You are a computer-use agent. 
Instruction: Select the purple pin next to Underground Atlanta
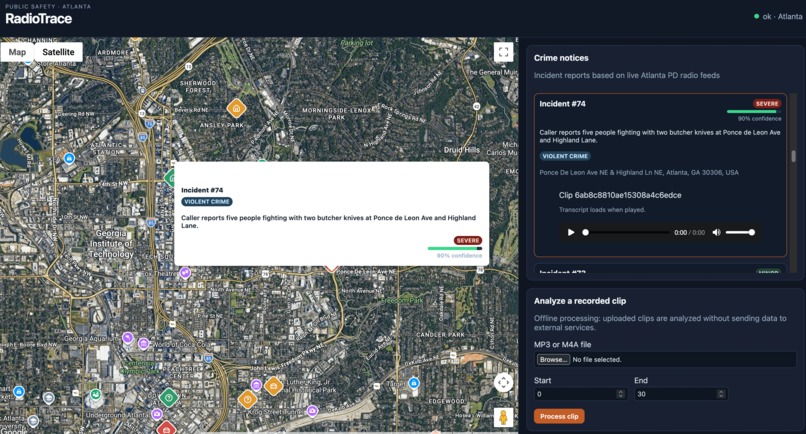157,413
